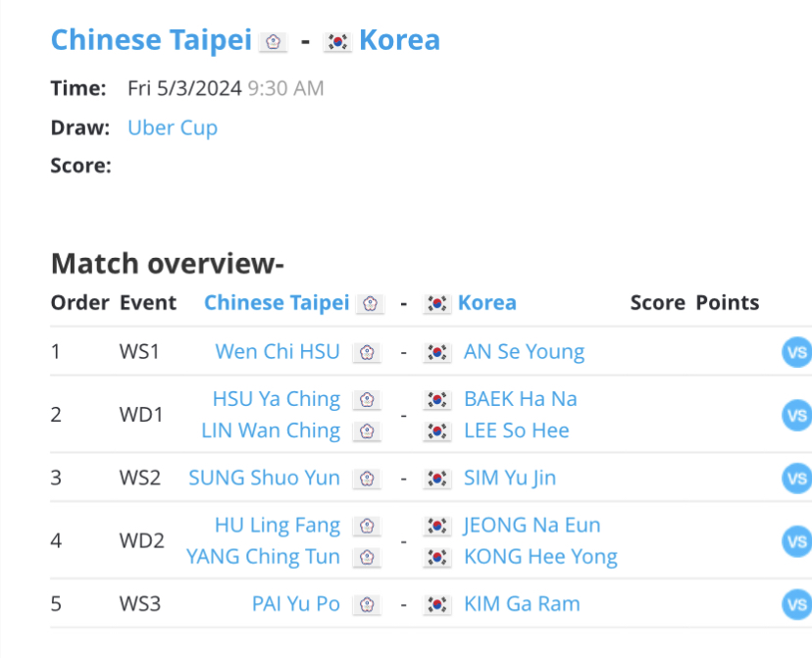The width and height of the screenshot is (812, 658).
Task: Open PAI Yu Po player link
Action: pyautogui.click(x=296, y=604)
